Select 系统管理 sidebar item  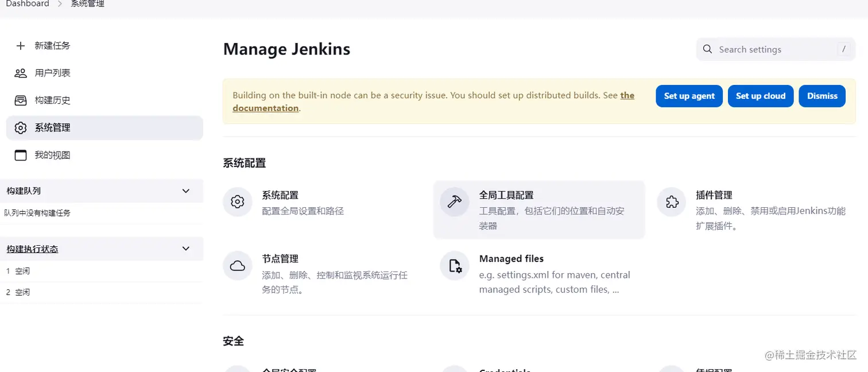(x=104, y=128)
